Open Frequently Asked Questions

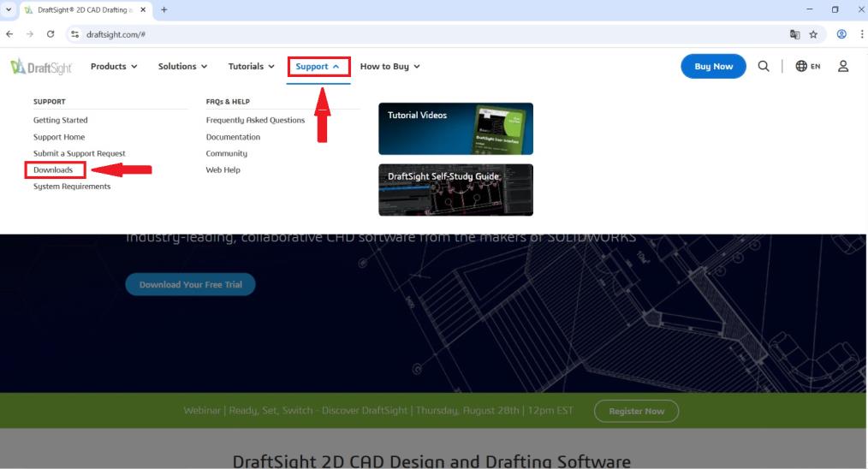[x=255, y=120]
